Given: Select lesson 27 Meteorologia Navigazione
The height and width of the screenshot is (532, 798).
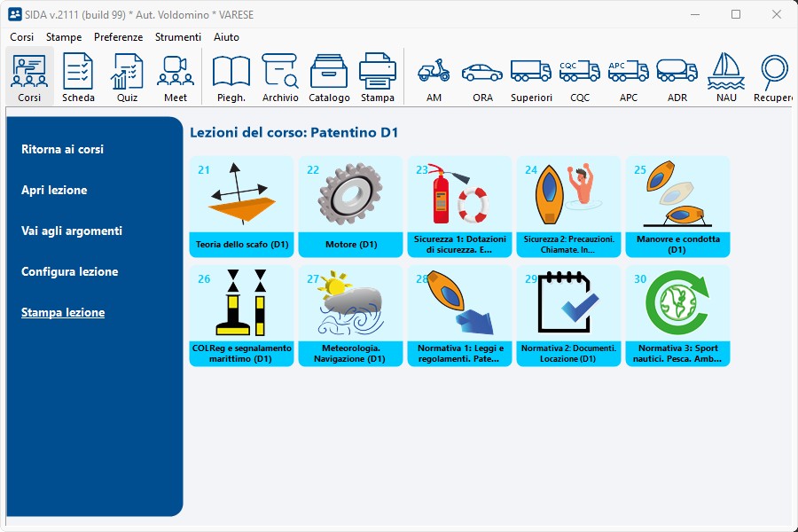Looking at the screenshot, I should (350, 316).
